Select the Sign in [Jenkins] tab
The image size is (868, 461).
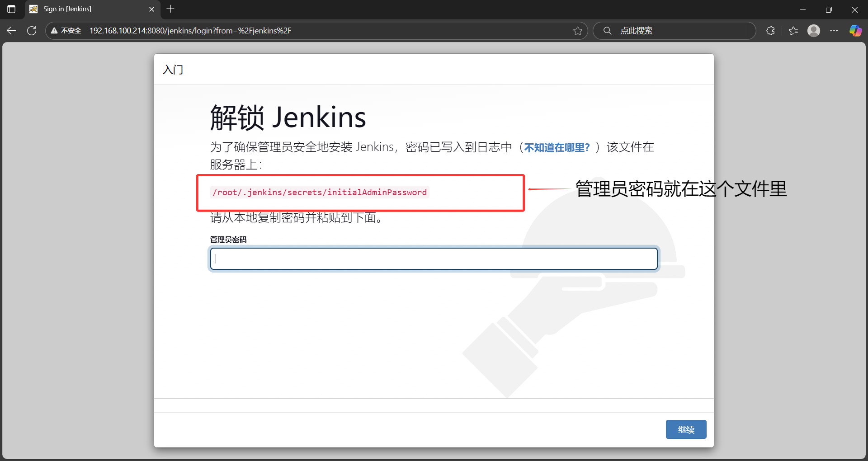pos(93,9)
